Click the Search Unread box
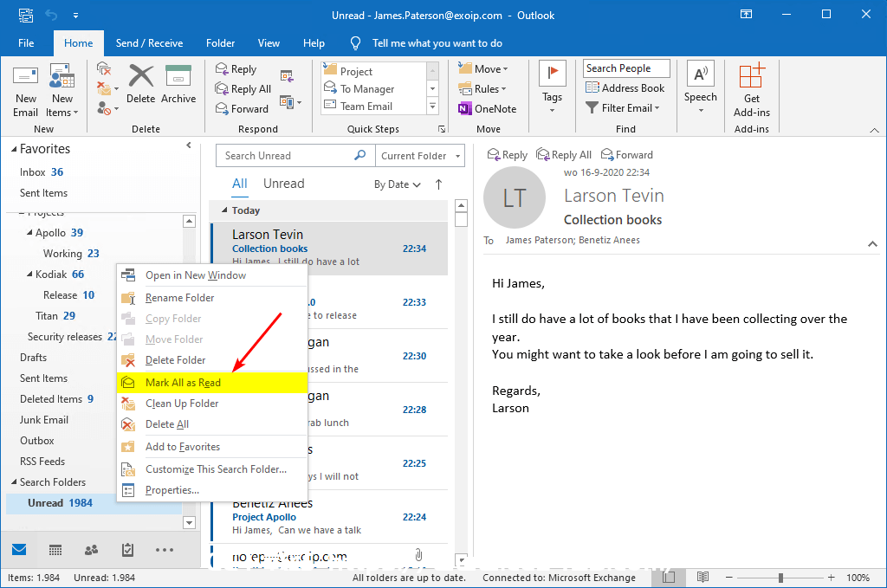The width and height of the screenshot is (887, 588). [295, 156]
